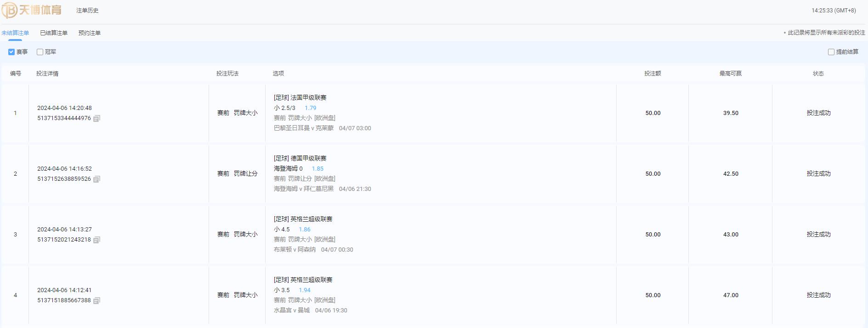868x328 pixels.
Task: Click odds value 1.86
Action: click(305, 230)
